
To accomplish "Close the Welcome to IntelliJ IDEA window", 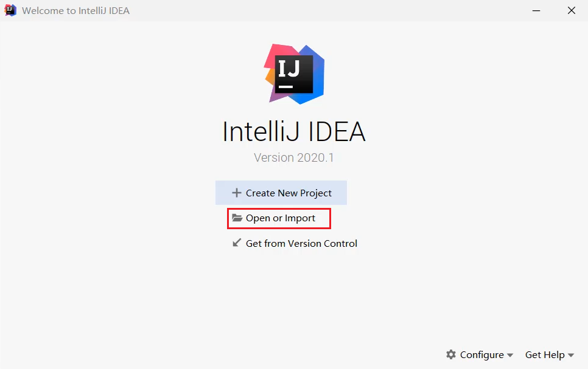I will pos(572,10).
